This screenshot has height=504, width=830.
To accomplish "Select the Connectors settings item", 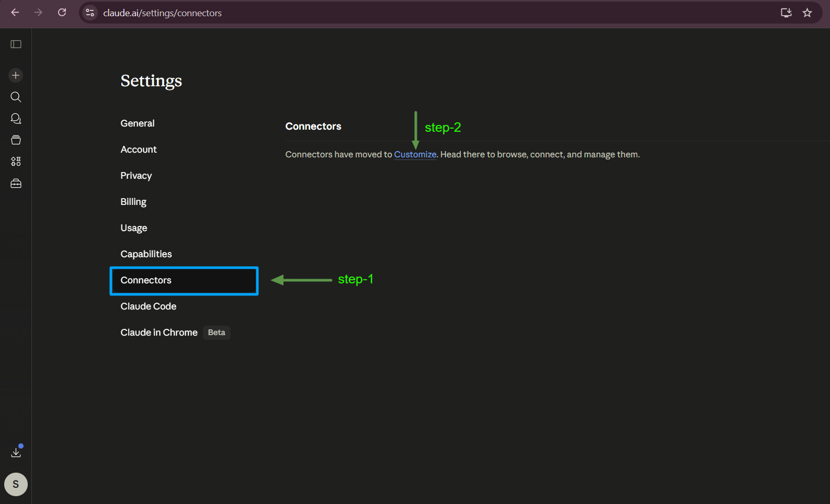I will (x=184, y=281).
